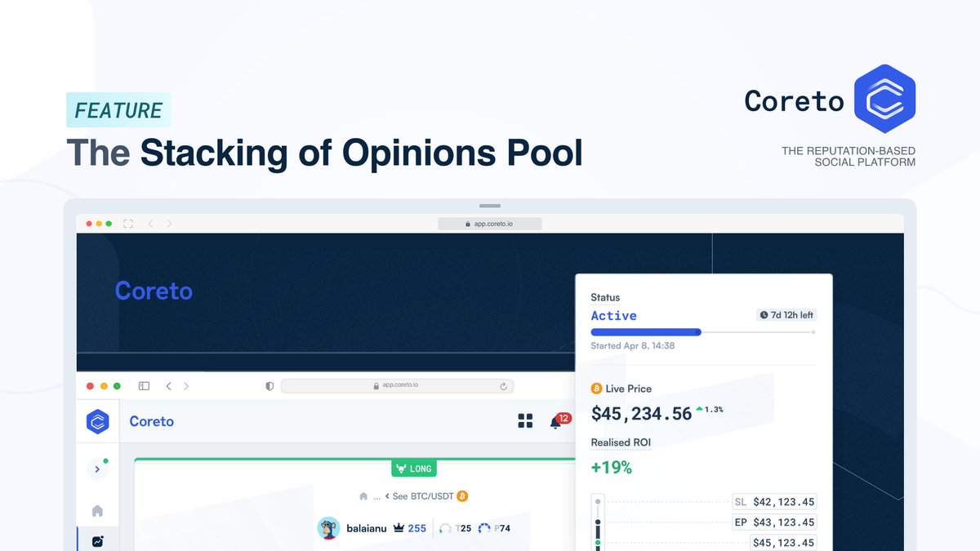Click the green marker on vertical price scale
980x551 pixels.
pyautogui.click(x=598, y=542)
